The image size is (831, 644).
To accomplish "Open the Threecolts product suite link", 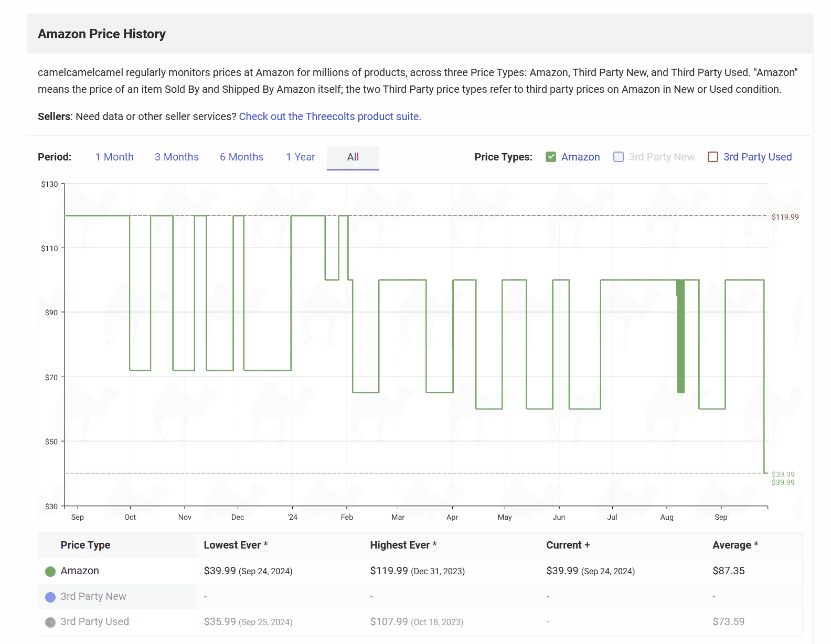I will coord(330,116).
